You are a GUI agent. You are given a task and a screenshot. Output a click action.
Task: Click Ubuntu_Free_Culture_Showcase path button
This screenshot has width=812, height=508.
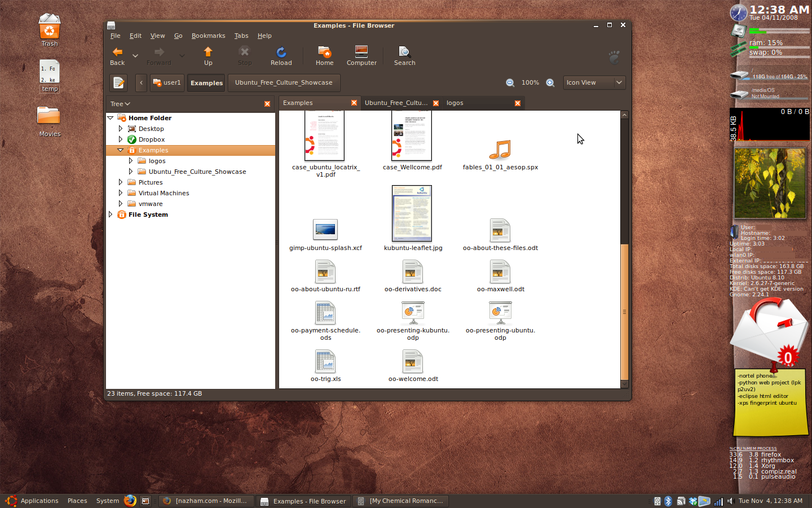coord(284,83)
